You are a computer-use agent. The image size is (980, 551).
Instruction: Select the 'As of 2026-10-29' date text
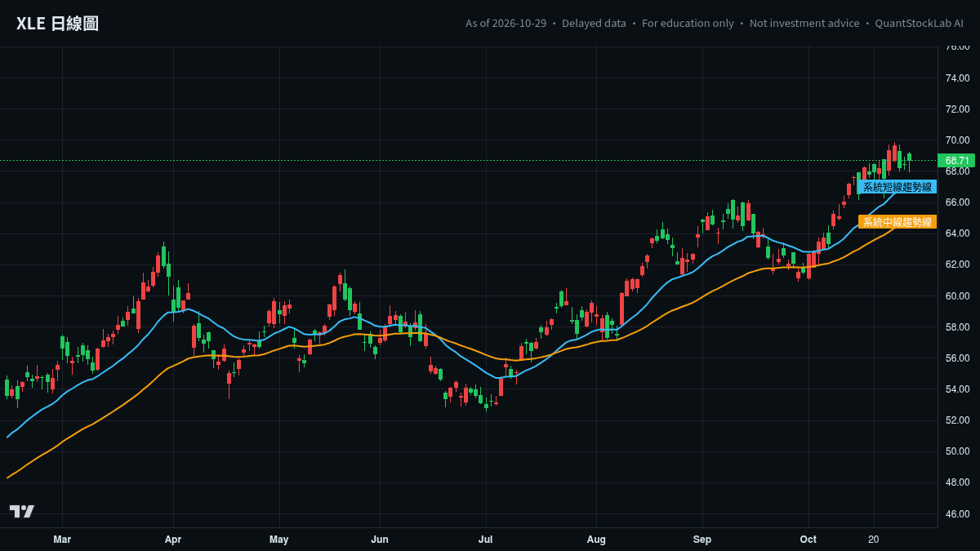click(x=506, y=23)
